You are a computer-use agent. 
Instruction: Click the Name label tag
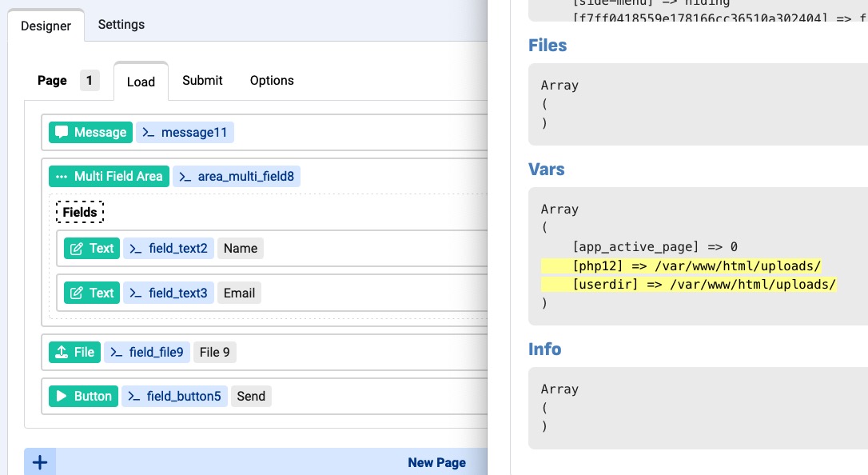click(241, 248)
